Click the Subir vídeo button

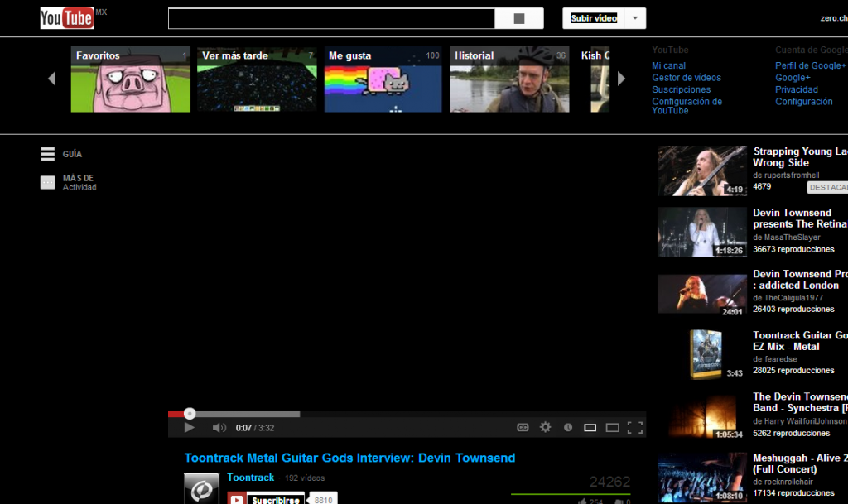[x=593, y=18]
